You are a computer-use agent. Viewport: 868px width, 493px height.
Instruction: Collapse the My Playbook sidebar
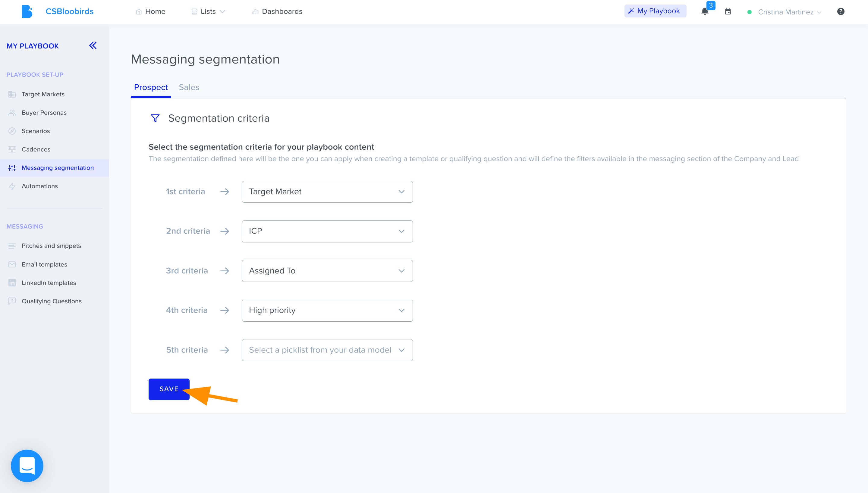tap(93, 46)
